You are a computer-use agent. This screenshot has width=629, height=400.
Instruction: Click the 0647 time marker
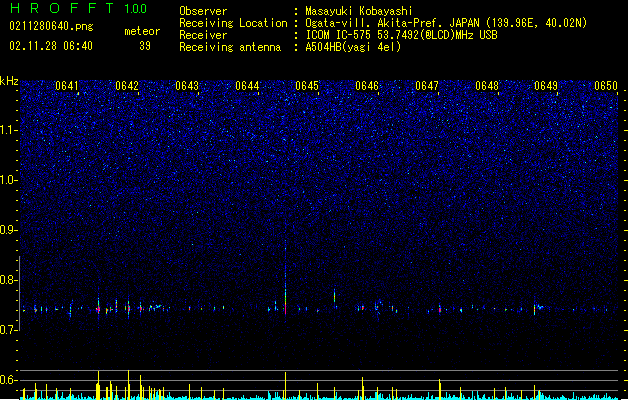(x=427, y=86)
